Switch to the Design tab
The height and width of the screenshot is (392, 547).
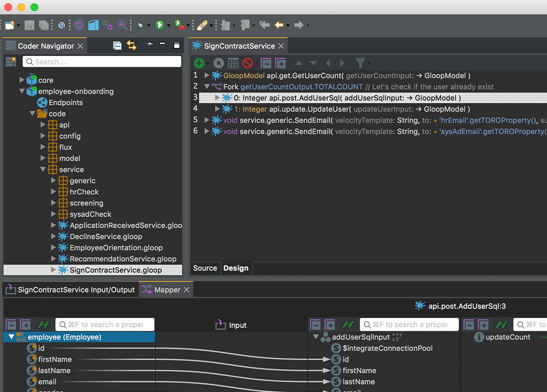[236, 268]
